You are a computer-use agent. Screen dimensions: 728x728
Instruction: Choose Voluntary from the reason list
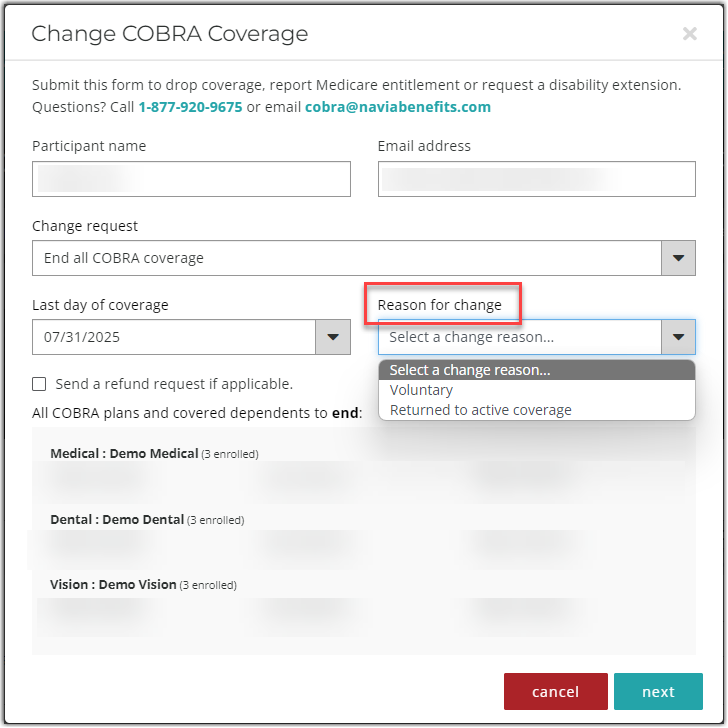[x=421, y=390]
